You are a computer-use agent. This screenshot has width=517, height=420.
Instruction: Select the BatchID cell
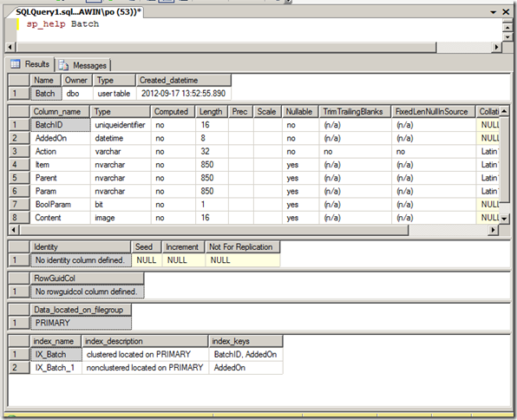[60, 125]
